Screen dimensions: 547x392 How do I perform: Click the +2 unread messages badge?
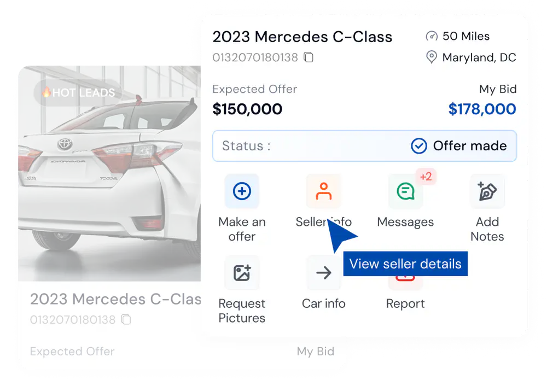coord(426,177)
